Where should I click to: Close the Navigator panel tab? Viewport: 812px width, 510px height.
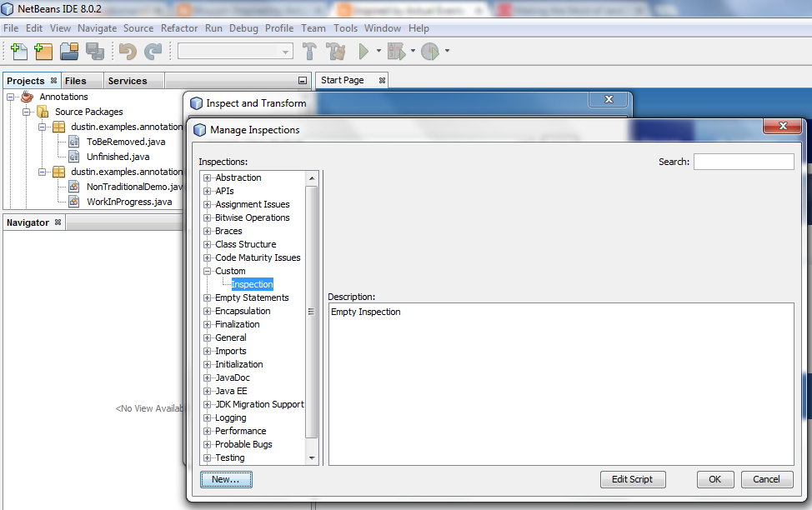(58, 222)
